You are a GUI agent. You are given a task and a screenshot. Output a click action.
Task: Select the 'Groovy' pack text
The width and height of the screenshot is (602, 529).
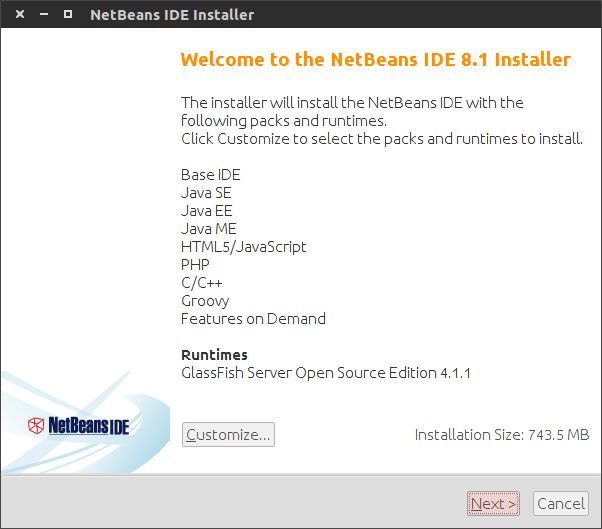205,301
